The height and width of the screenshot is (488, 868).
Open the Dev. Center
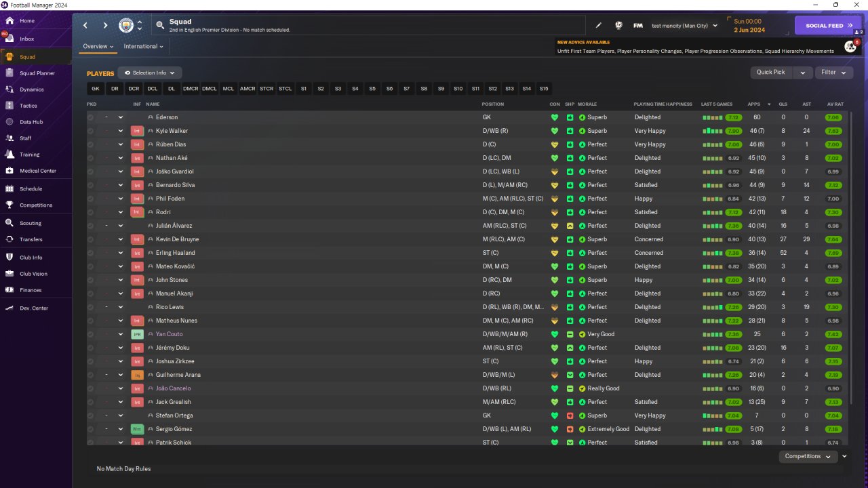[x=34, y=308]
